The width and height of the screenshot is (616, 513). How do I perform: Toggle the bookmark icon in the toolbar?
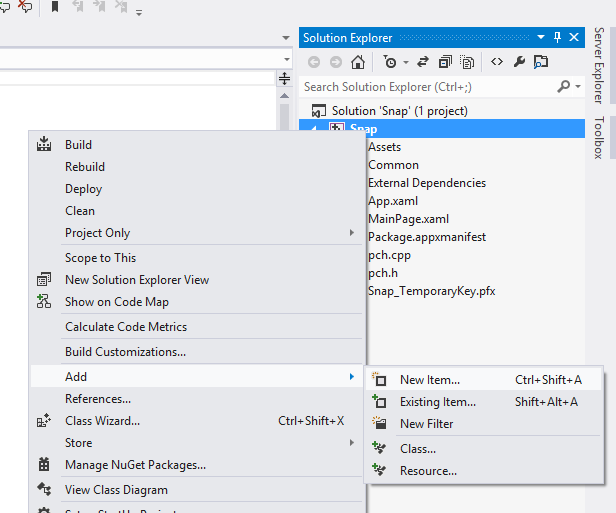point(54,7)
